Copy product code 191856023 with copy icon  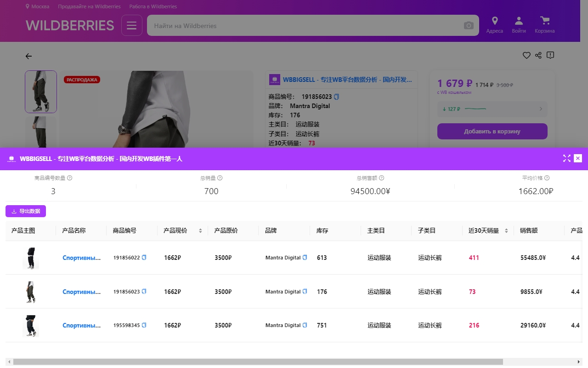click(x=336, y=97)
